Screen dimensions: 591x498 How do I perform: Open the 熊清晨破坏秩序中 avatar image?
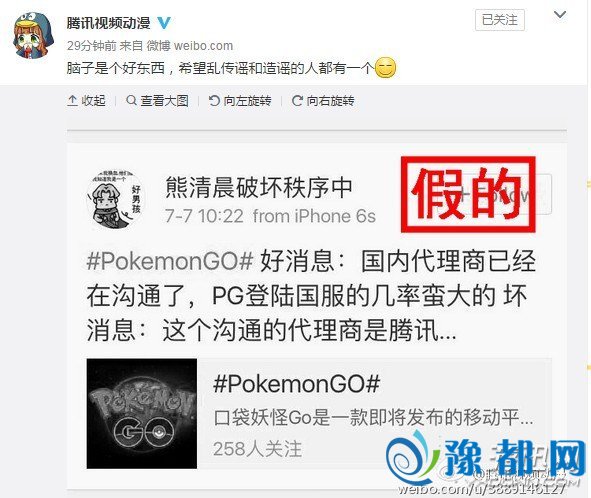115,200
